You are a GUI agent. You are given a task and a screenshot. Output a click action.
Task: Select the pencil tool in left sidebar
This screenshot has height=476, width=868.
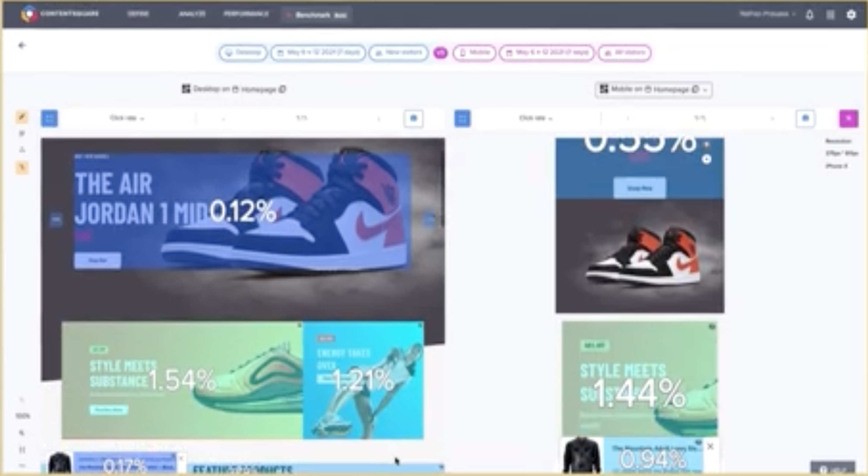click(22, 117)
